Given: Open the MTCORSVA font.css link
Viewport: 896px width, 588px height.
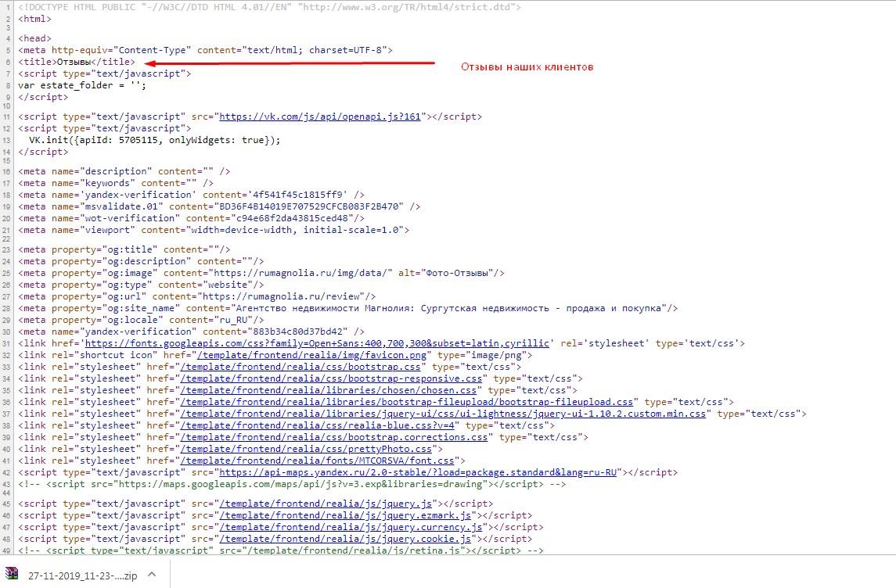Looking at the screenshot, I should point(317,461).
